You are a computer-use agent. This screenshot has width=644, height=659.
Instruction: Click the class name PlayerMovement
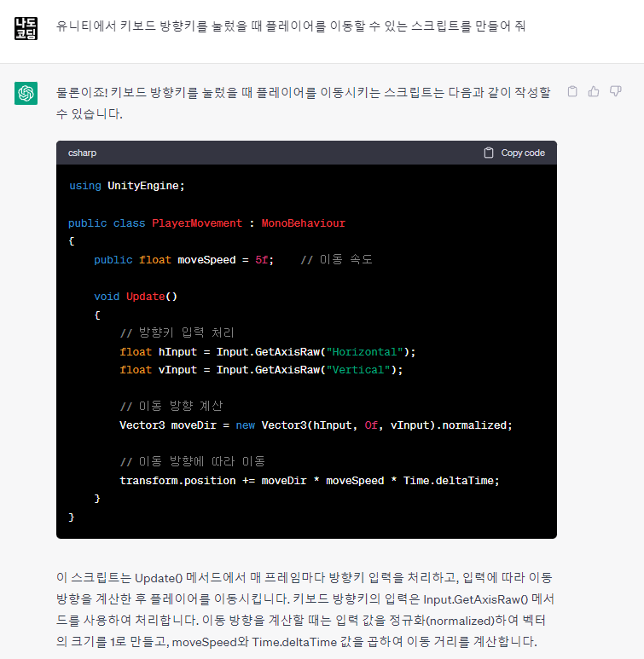(x=197, y=223)
